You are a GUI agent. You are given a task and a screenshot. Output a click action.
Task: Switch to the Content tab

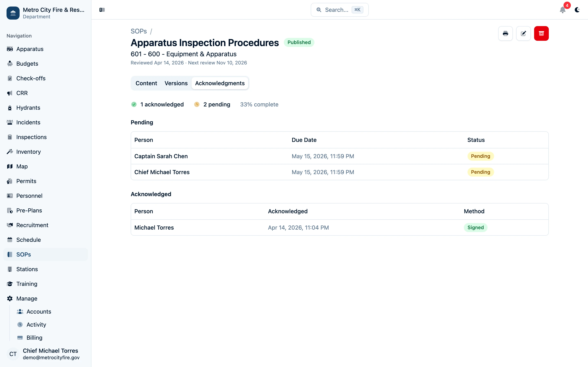pos(146,83)
